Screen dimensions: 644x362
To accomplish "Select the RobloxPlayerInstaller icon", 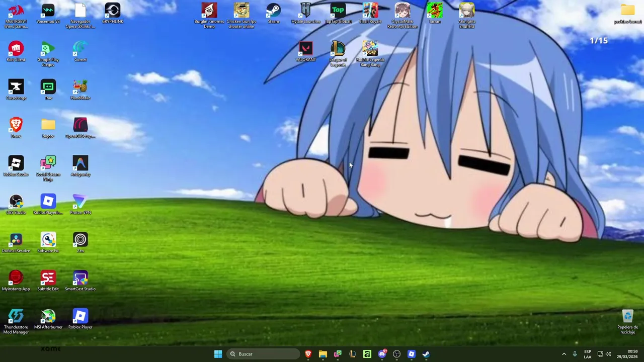I will (48, 205).
